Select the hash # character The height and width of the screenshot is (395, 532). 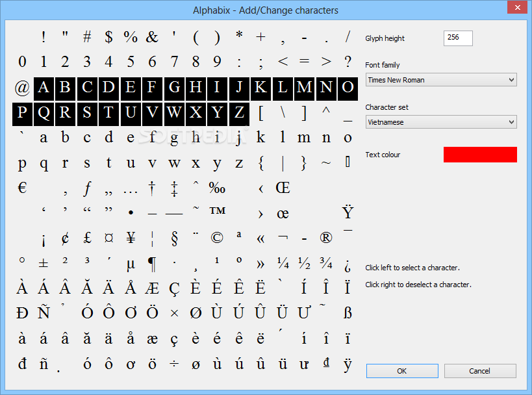[87, 36]
